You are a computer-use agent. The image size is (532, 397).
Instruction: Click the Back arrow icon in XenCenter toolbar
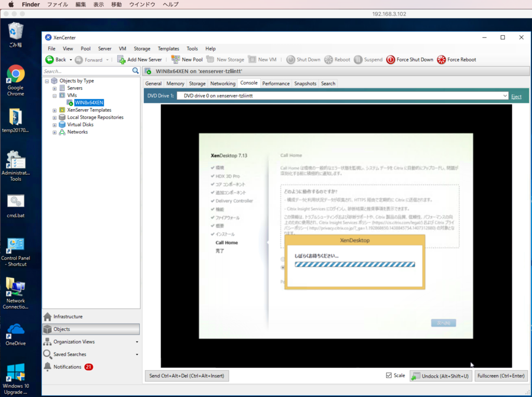click(49, 60)
